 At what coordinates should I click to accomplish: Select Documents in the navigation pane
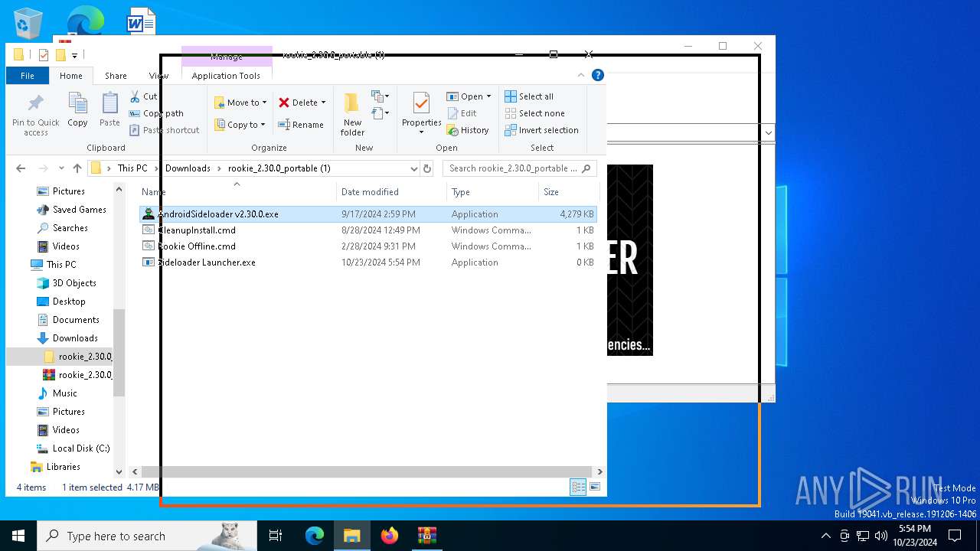click(70, 320)
